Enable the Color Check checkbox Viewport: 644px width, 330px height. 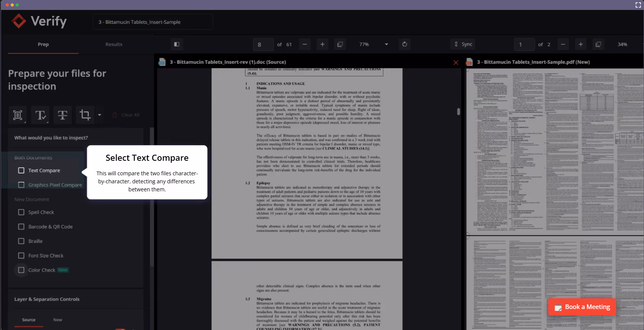(x=21, y=270)
